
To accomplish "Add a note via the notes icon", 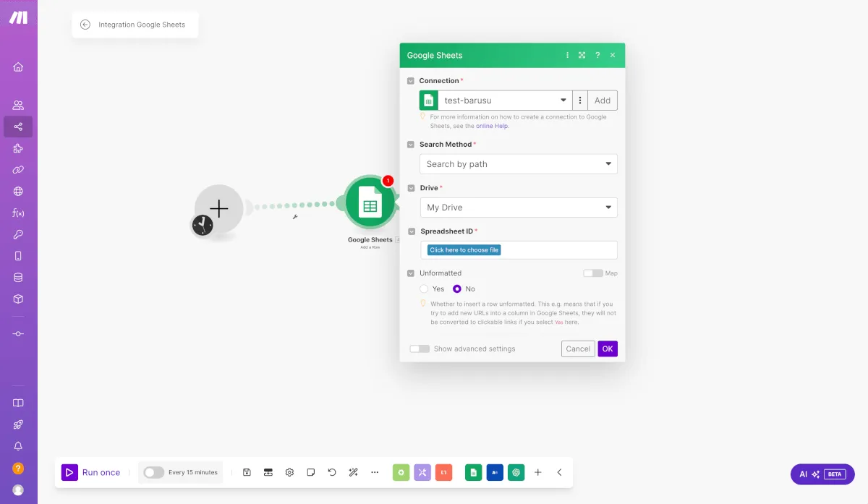I will (311, 472).
